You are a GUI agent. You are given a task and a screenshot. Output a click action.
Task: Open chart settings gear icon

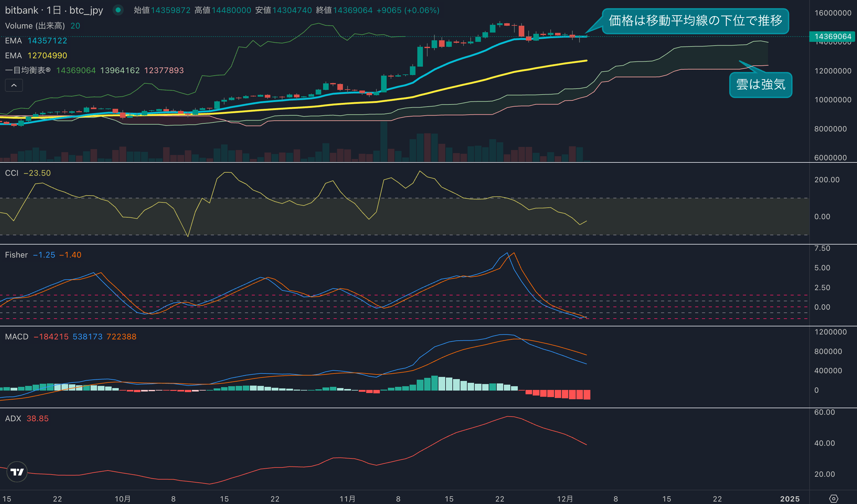tap(833, 498)
